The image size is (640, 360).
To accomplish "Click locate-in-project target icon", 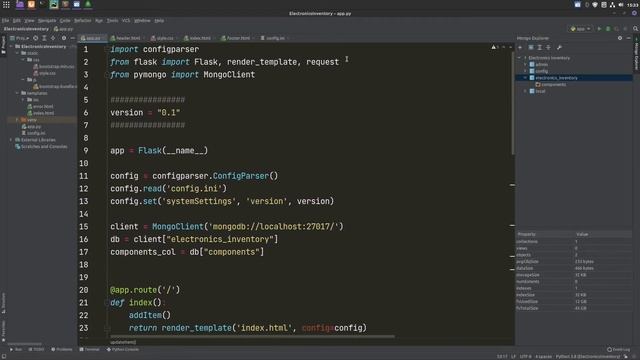I will [x=36, y=38].
